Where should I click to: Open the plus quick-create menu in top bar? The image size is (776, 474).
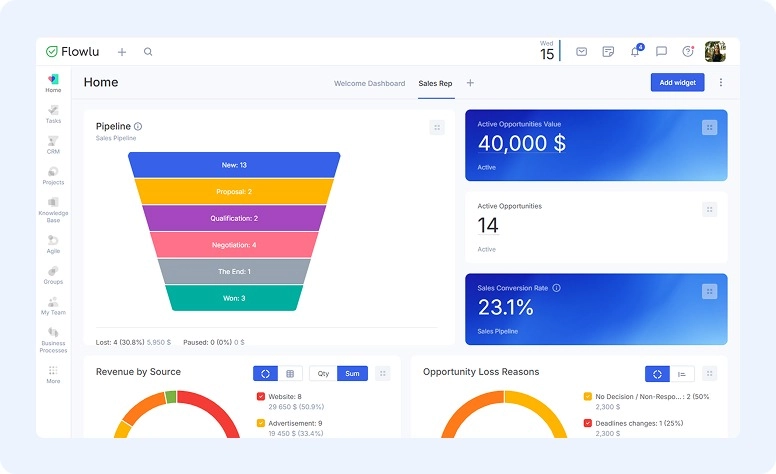coord(122,51)
